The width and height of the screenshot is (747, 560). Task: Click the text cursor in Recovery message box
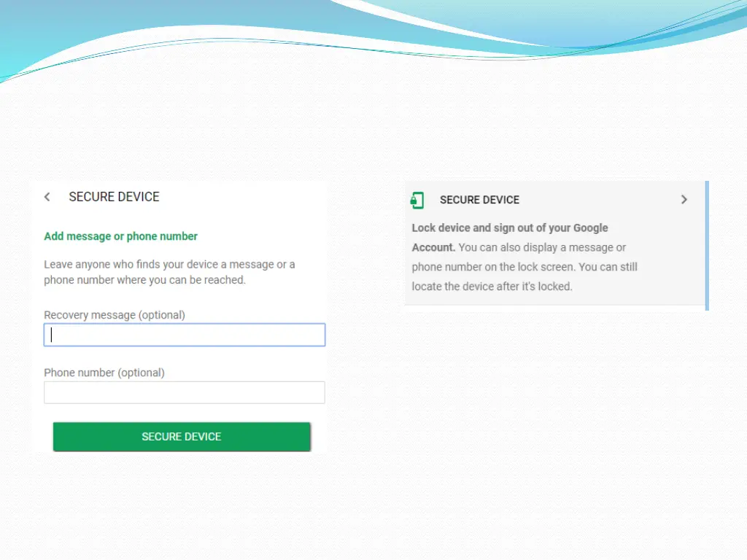tap(52, 335)
